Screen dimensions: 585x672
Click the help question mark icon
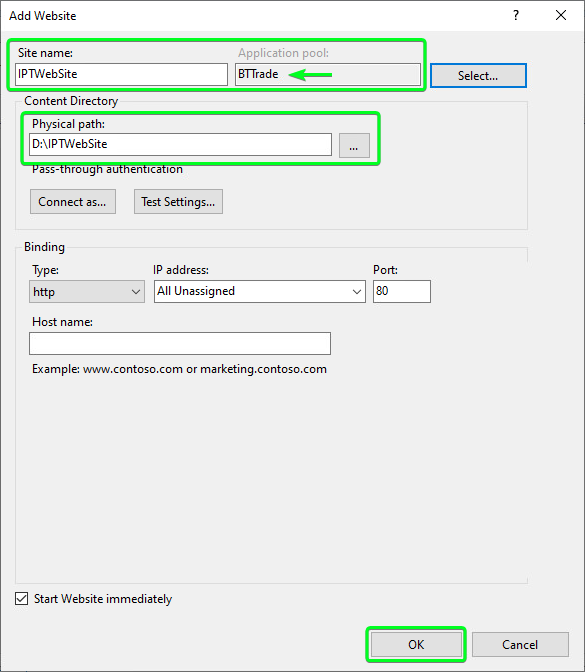(516, 15)
